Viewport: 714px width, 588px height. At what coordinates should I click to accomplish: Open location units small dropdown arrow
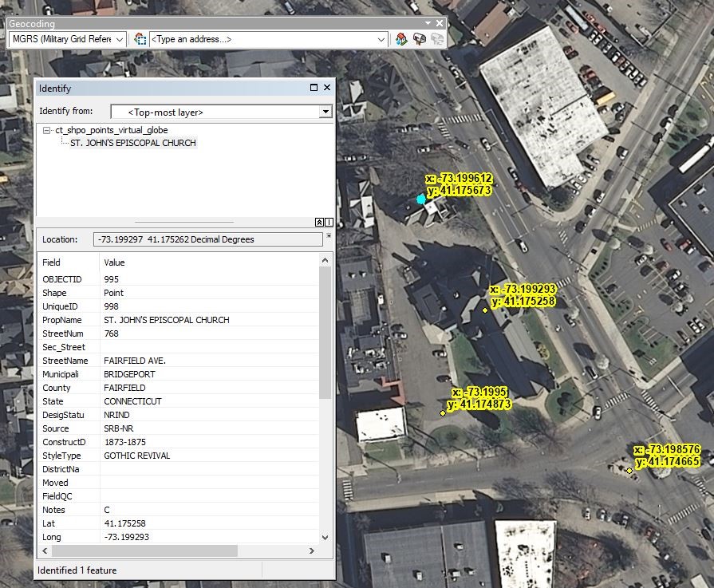[329, 236]
